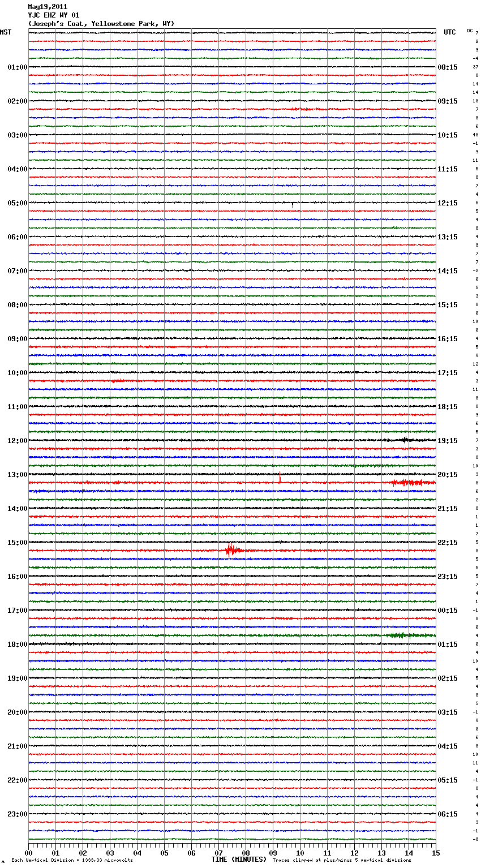The width and height of the screenshot is (481, 868).
Task: Click the "06:15" UTC time label
Action: (x=448, y=814)
